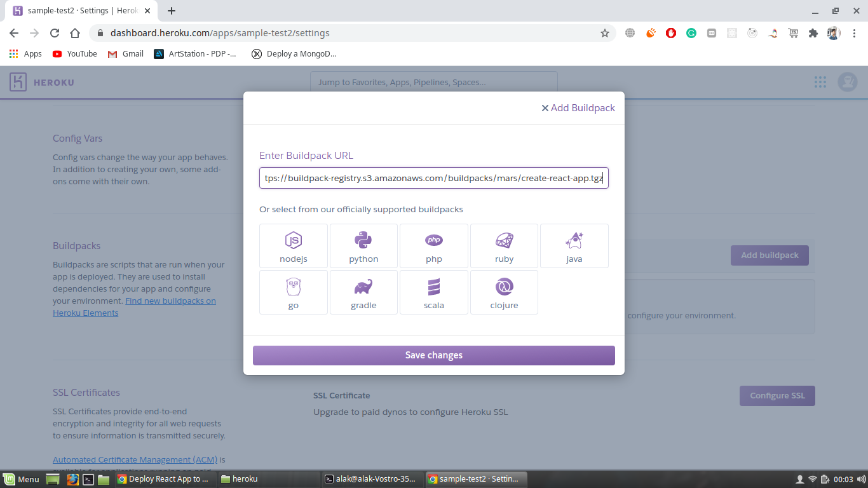Open the user applet in system tray
868x488 pixels.
pos(800,479)
